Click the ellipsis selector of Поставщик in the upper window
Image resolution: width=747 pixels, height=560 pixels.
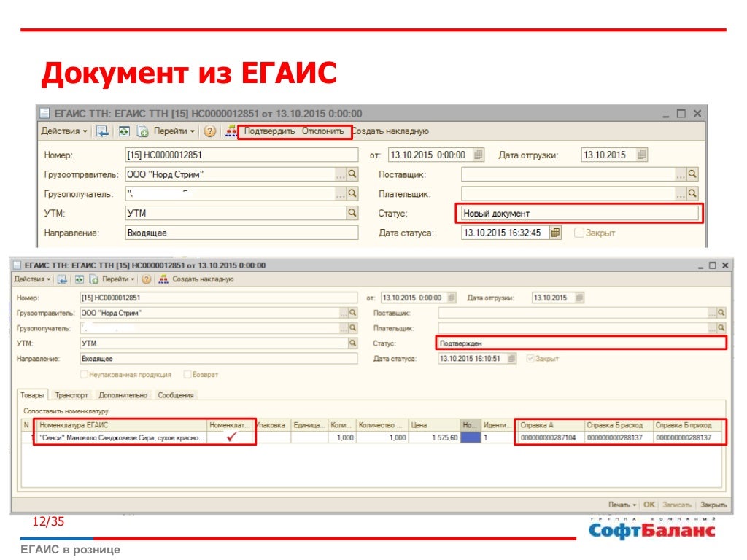click(681, 174)
